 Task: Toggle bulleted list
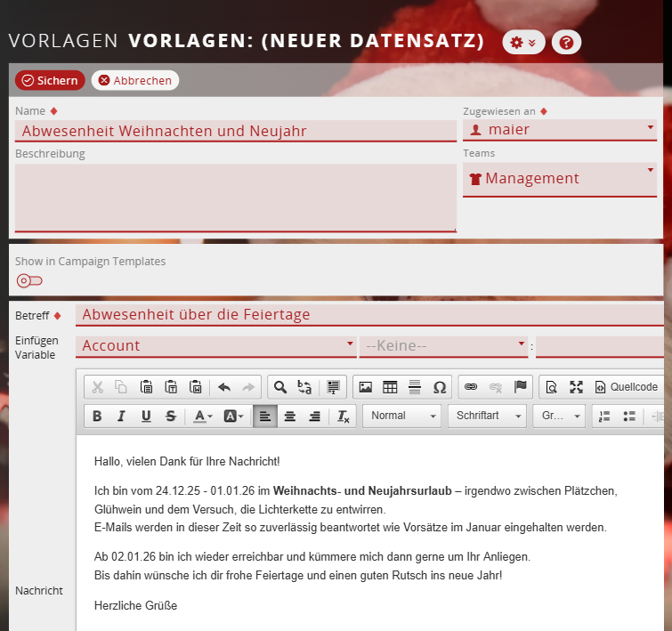pos(629,416)
